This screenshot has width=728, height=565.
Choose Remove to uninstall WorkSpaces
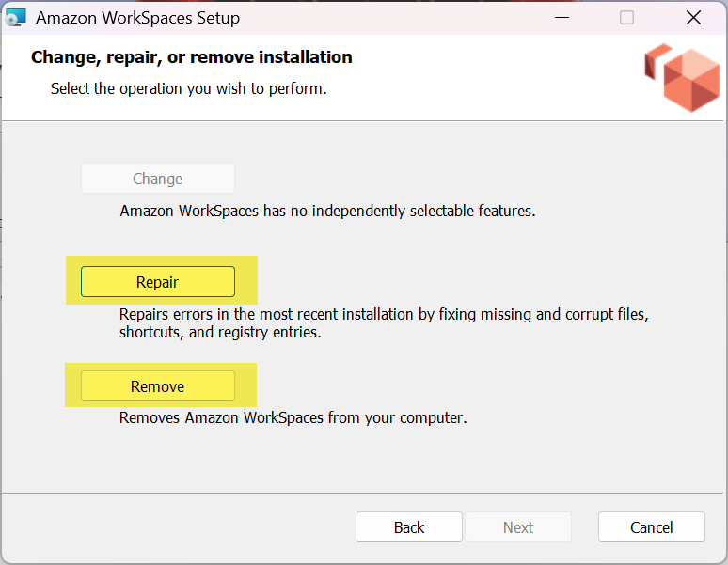pos(157,386)
